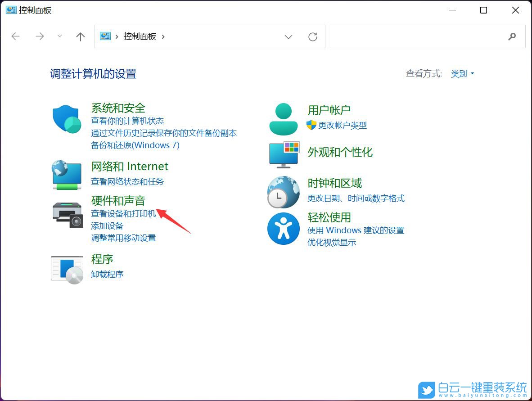Click the Control Panel icon in the address bar
The height and width of the screenshot is (401, 532).
click(x=105, y=36)
